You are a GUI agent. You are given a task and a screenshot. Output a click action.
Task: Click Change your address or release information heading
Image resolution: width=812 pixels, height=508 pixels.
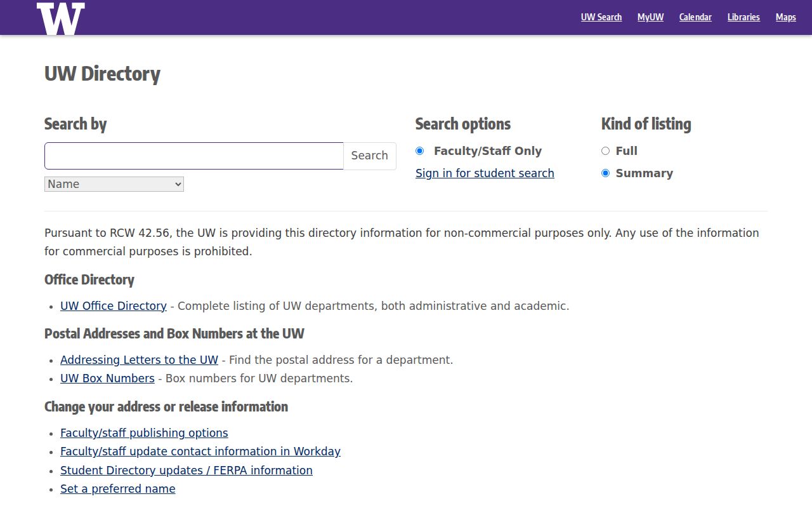click(166, 407)
